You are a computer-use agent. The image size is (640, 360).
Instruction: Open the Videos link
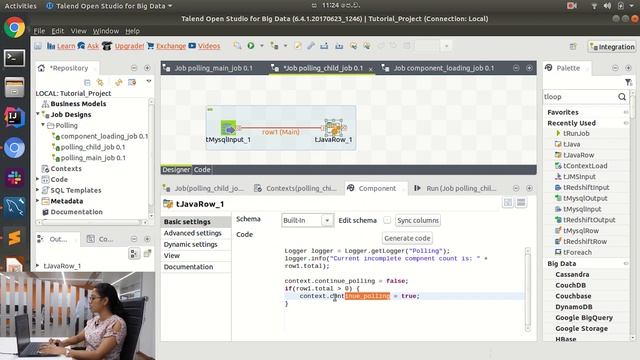pos(209,46)
